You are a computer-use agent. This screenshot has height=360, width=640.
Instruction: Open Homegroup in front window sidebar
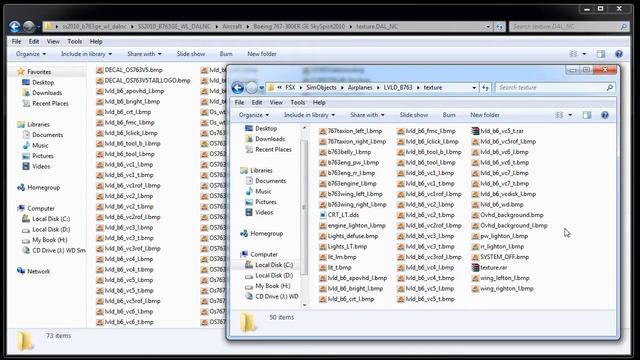pos(261,233)
